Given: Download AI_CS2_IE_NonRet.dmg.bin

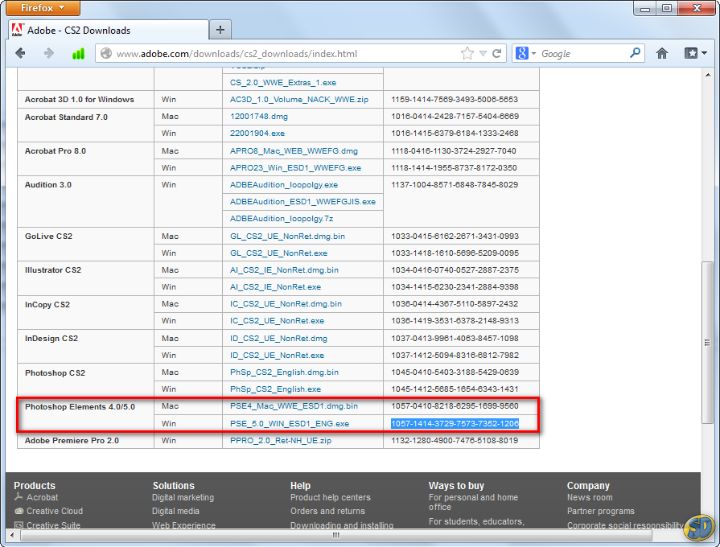Looking at the screenshot, I should point(284,270).
